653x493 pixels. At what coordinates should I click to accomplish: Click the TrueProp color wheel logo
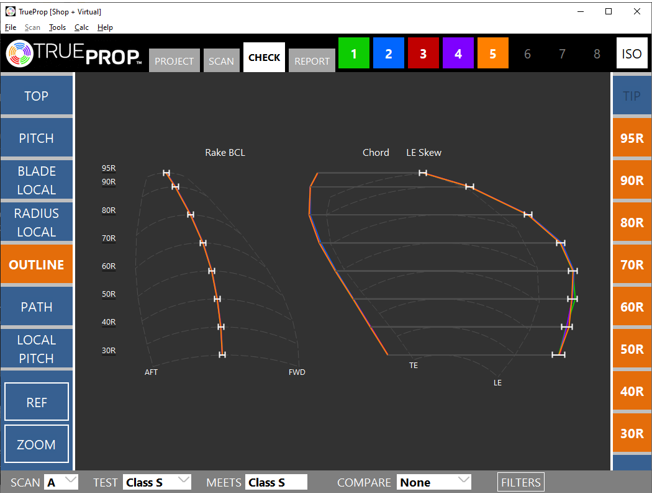(x=20, y=54)
